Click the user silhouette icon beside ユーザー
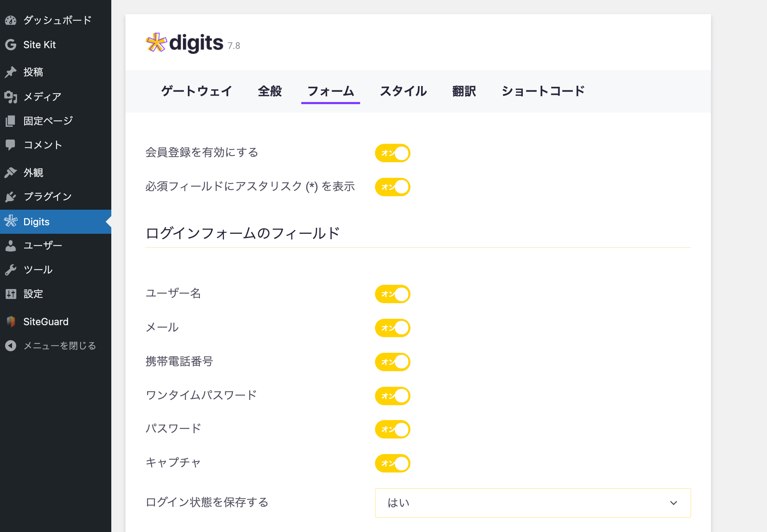The image size is (767, 532). point(11,245)
